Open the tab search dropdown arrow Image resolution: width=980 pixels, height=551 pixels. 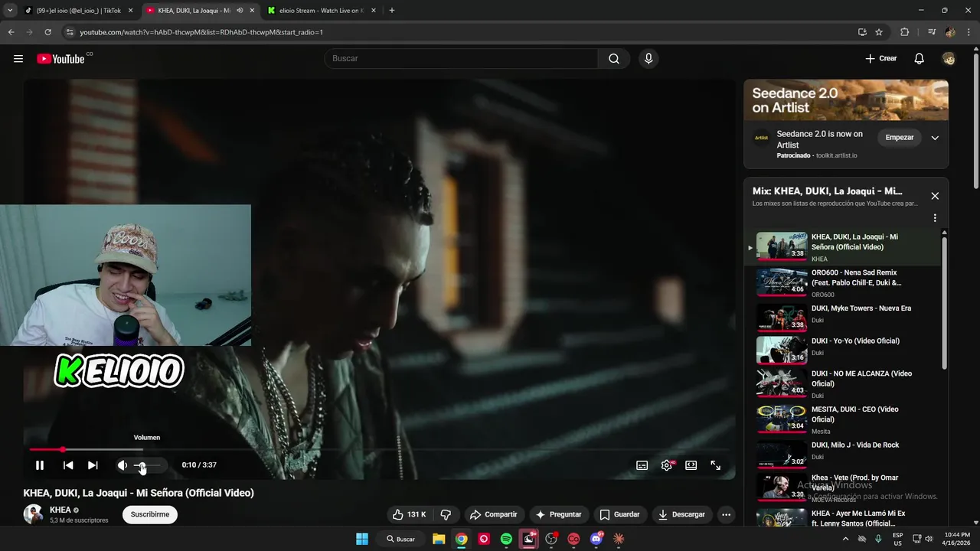9,11
